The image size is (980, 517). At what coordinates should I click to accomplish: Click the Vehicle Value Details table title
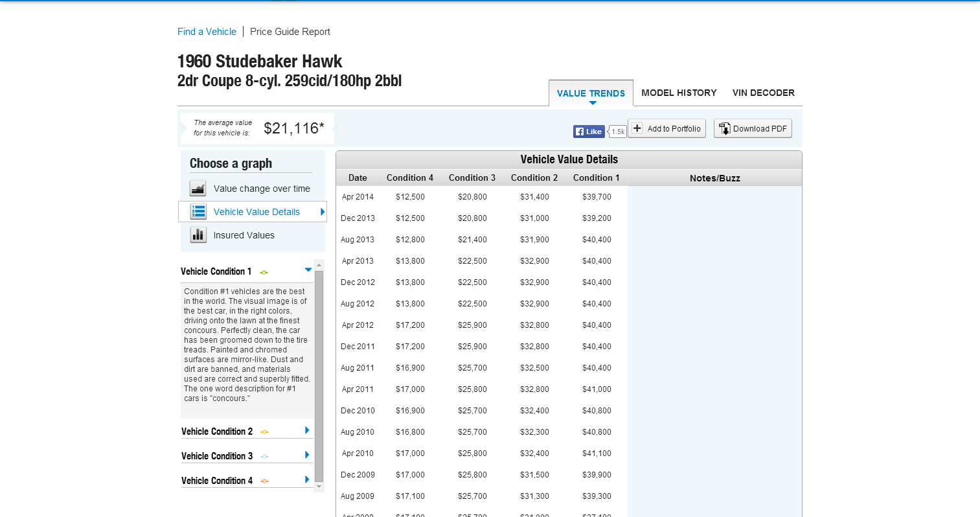pos(569,159)
